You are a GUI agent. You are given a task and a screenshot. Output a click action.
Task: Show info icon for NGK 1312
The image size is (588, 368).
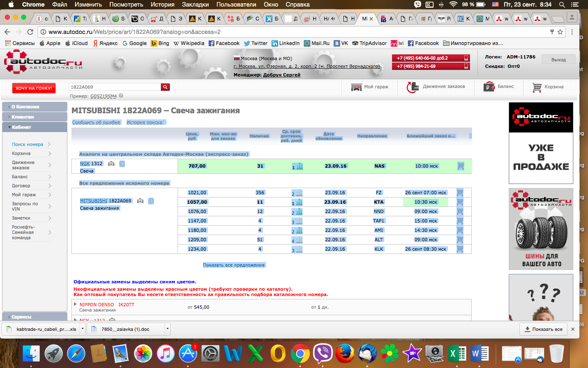tap(122, 164)
